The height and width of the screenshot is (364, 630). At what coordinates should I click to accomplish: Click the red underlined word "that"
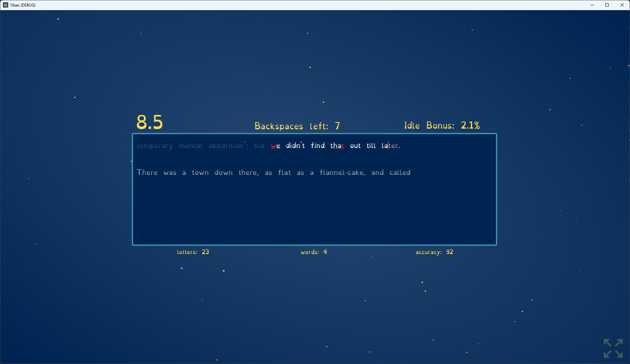(x=337, y=146)
